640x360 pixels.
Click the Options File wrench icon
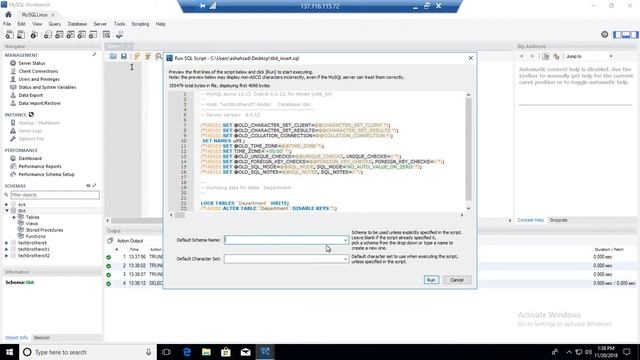[x=13, y=139]
